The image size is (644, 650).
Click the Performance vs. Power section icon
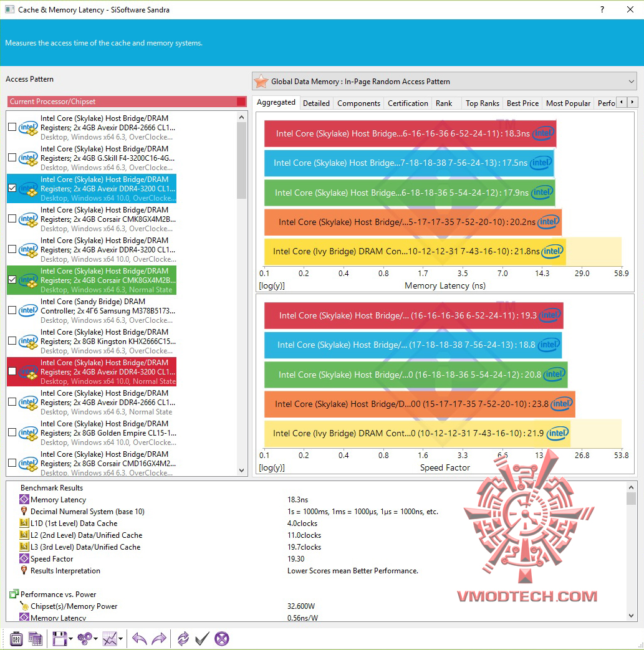[x=14, y=594]
